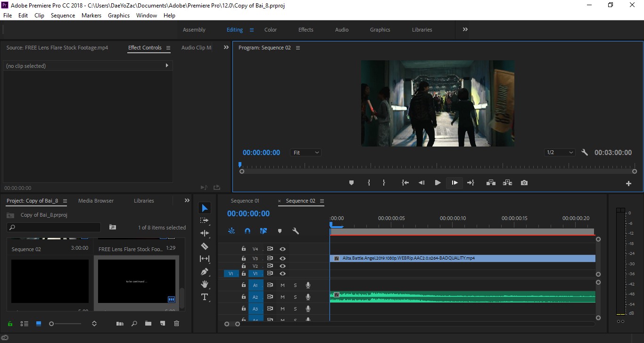Switch to the Sequence 01 tab
This screenshot has width=644, height=343.
tap(245, 201)
